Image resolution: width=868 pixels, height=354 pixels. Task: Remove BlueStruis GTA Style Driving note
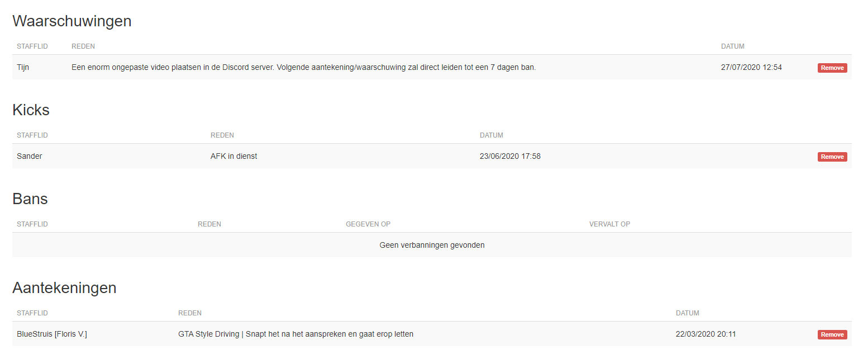click(832, 334)
